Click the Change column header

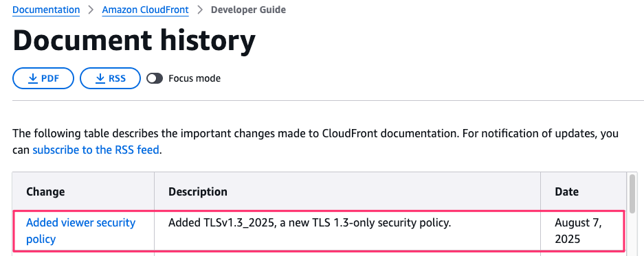coord(45,191)
